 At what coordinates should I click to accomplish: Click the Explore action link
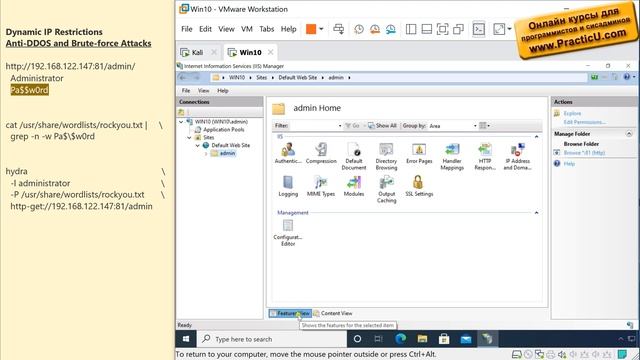tap(572, 113)
